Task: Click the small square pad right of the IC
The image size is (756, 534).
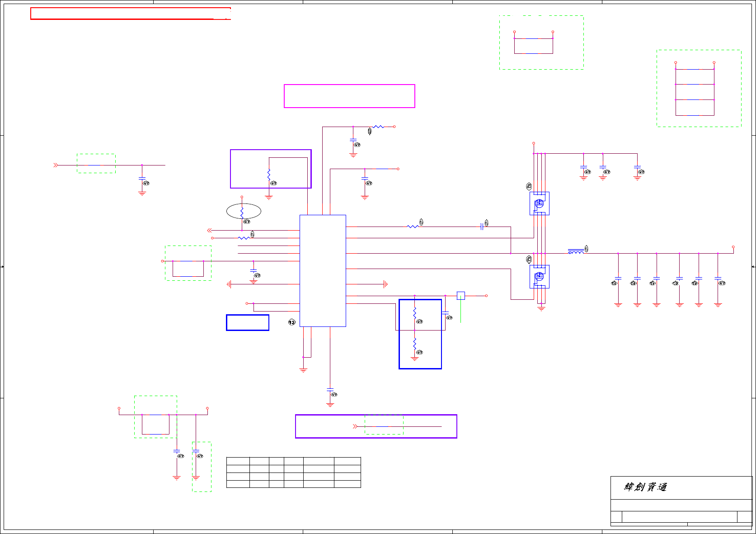Action: (x=461, y=296)
